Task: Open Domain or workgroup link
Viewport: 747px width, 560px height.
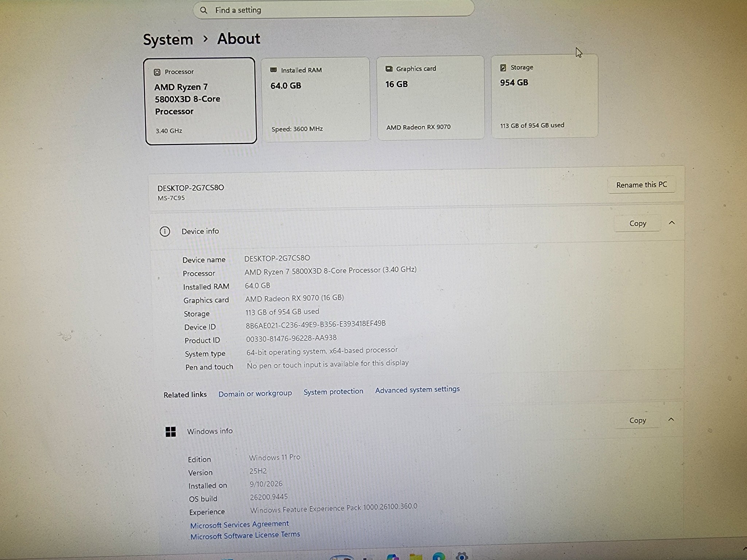Action: (x=255, y=394)
